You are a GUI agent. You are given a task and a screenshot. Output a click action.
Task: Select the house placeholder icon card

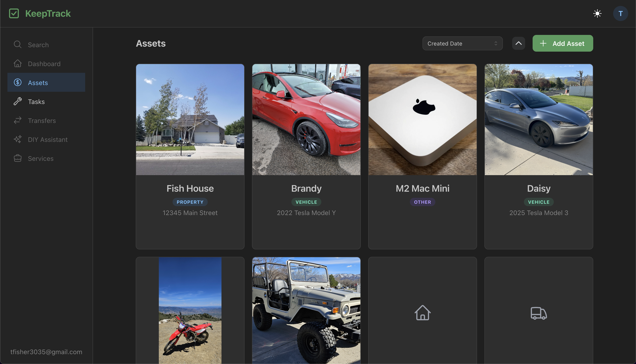(x=422, y=313)
